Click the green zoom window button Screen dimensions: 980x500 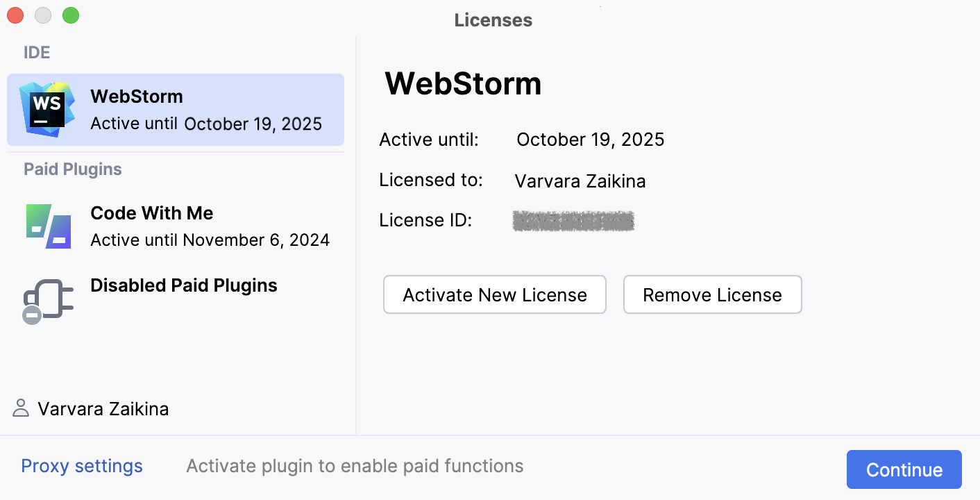(71, 15)
